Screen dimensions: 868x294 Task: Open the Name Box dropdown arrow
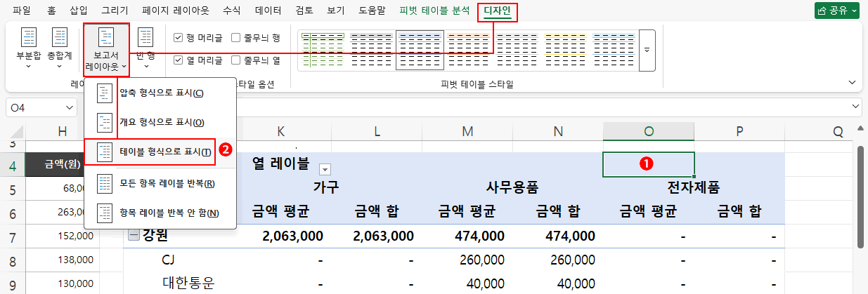pos(69,107)
